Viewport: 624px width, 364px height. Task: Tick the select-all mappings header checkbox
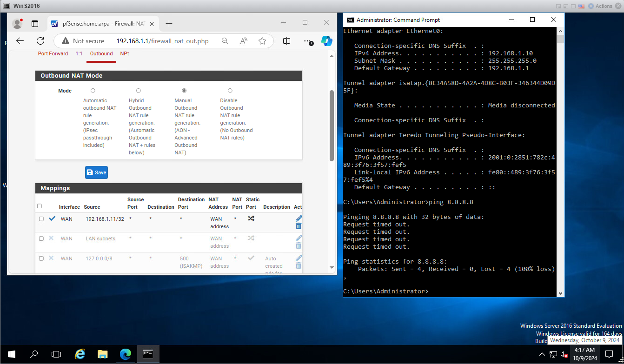point(40,206)
